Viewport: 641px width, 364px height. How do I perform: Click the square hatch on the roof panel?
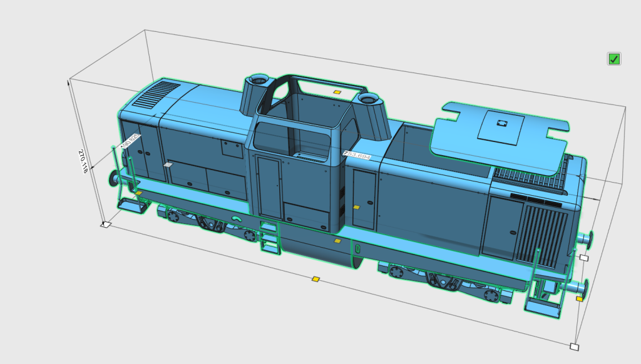point(501,126)
